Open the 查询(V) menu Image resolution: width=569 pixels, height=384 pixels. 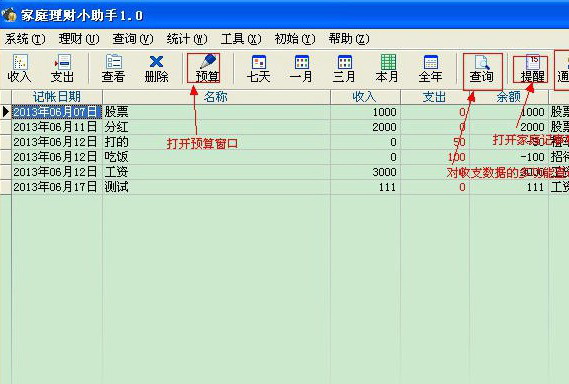point(133,38)
